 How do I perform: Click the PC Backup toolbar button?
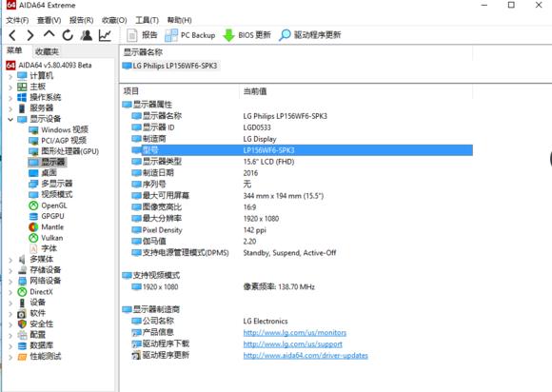pyautogui.click(x=190, y=35)
